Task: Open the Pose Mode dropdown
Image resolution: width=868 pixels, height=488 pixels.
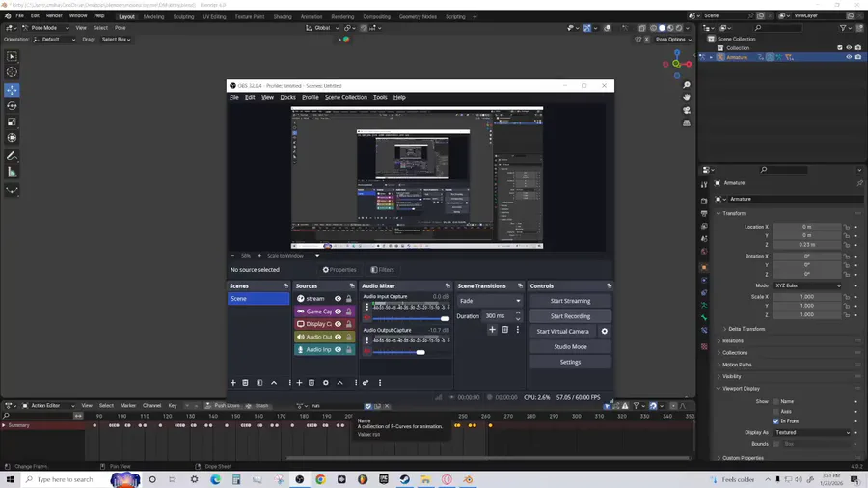Action: [x=45, y=28]
